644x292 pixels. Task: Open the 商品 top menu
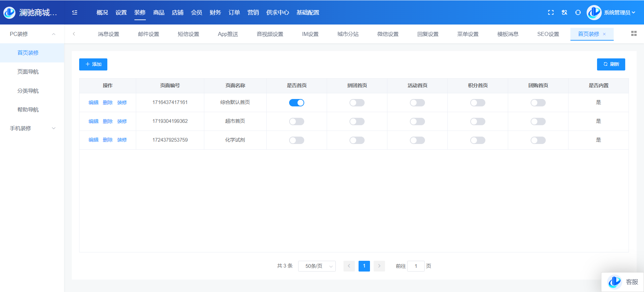[x=159, y=12]
